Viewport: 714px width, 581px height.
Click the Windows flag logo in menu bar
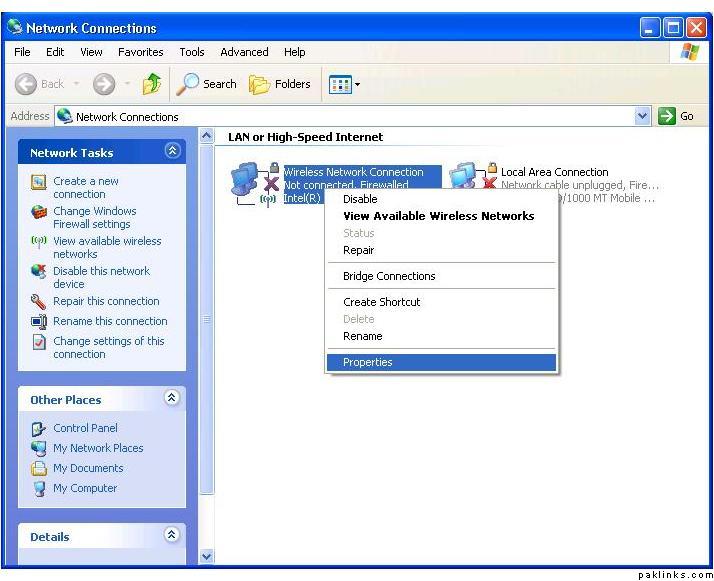(x=690, y=51)
